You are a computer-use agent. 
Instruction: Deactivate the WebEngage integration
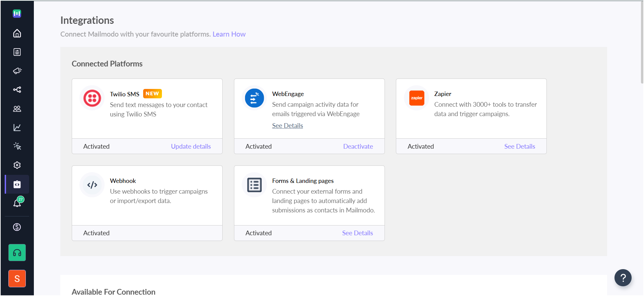(358, 146)
